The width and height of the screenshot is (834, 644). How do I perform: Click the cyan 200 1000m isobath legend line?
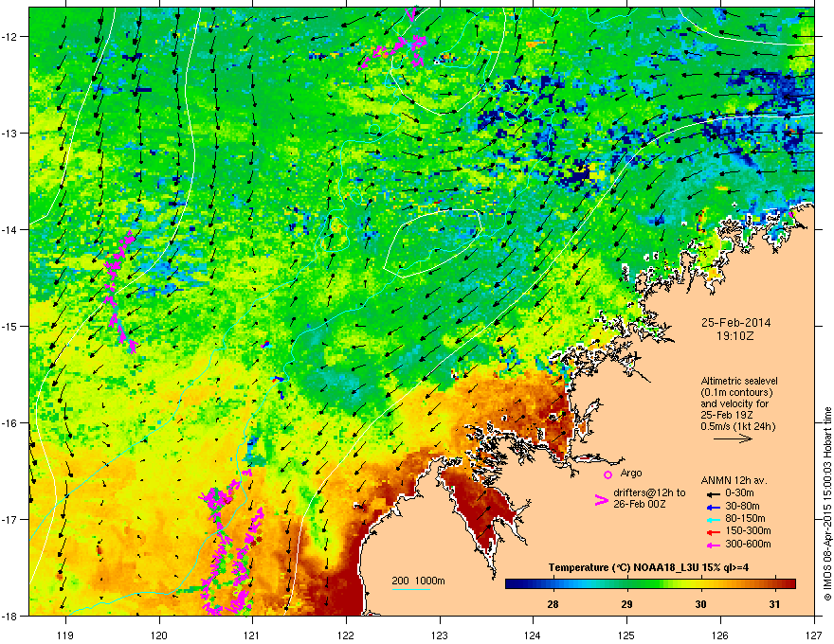(410, 589)
